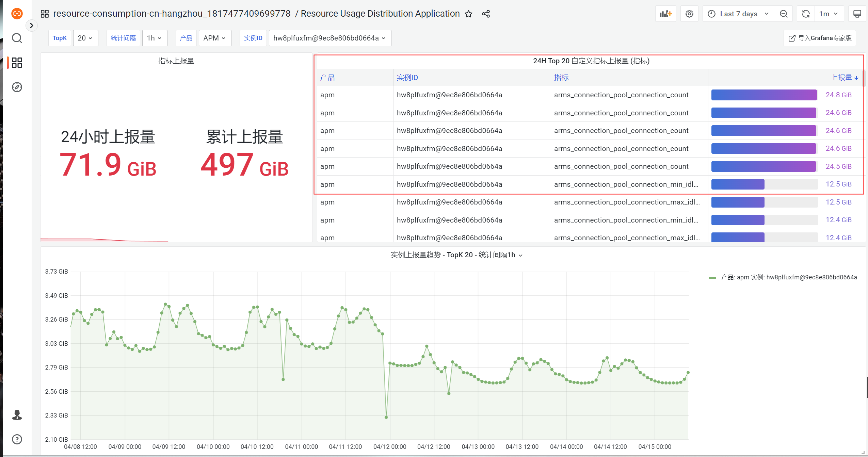
Task: Open the 统计间隔 1h dropdown
Action: [155, 38]
